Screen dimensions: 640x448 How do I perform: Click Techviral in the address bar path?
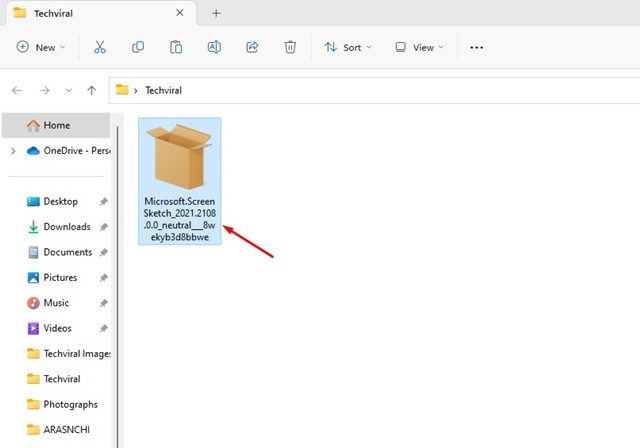pos(163,90)
